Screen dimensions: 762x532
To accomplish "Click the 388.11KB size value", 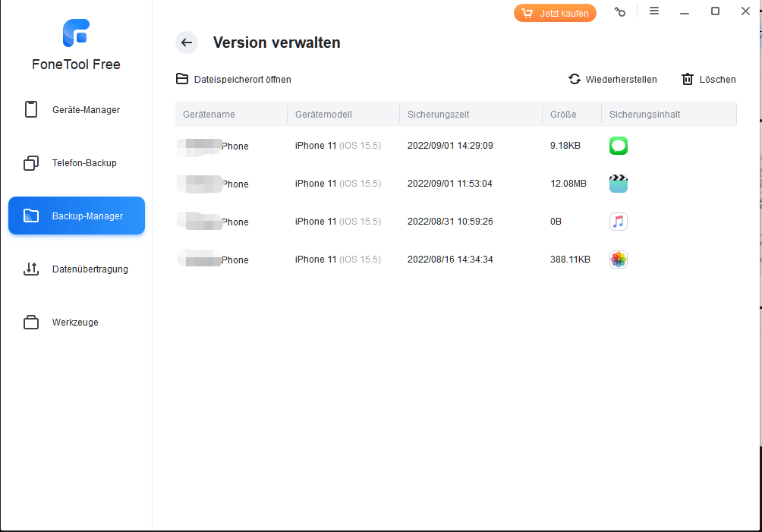I will click(570, 260).
